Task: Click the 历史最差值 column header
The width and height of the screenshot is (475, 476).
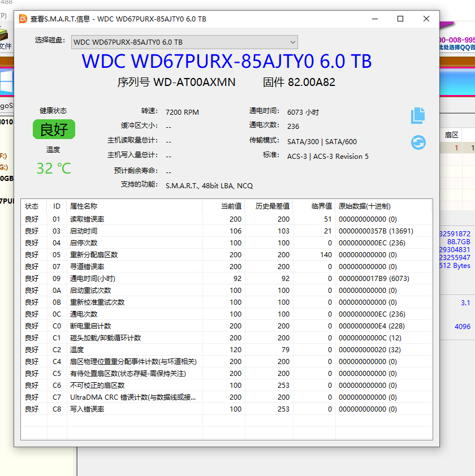Action: [x=272, y=206]
